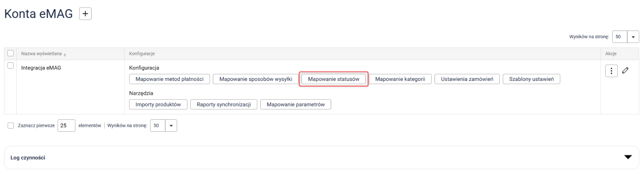Click the pencil edit icon
Image resolution: width=644 pixels, height=174 pixels.
click(x=625, y=70)
